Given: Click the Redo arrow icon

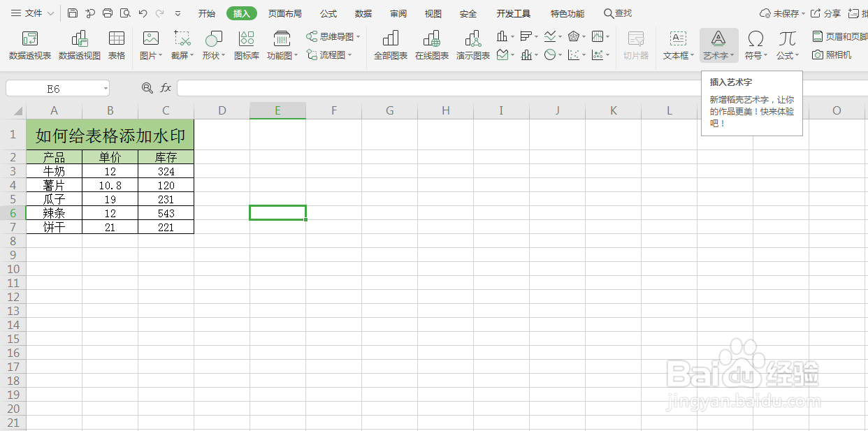Looking at the screenshot, I should pyautogui.click(x=160, y=13).
